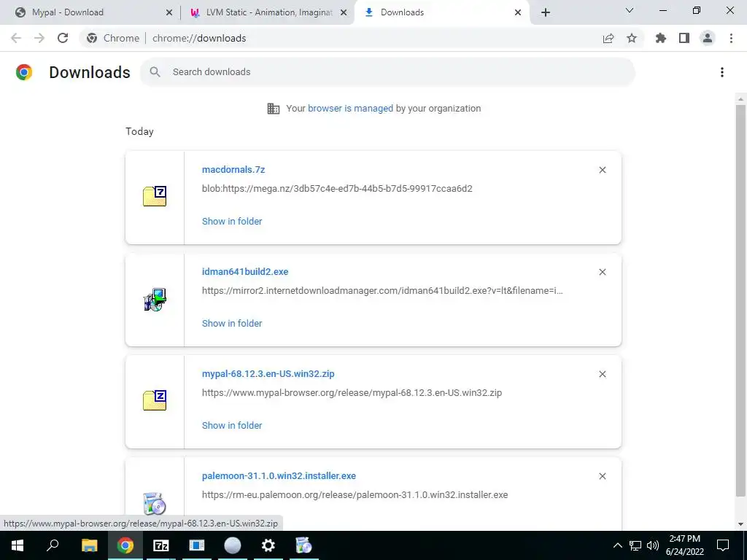Remove mypal-68.12.3 zip from the list
Image resolution: width=747 pixels, height=560 pixels.
coord(602,374)
